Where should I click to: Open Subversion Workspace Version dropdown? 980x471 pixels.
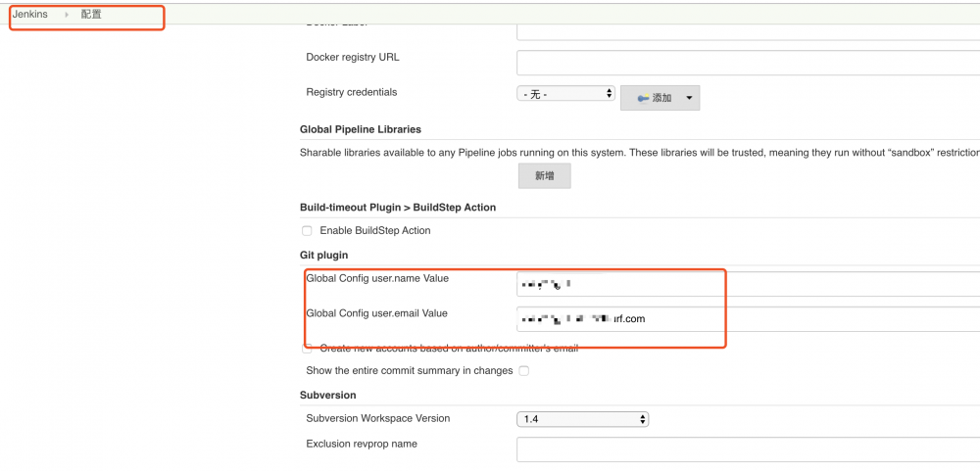[582, 419]
